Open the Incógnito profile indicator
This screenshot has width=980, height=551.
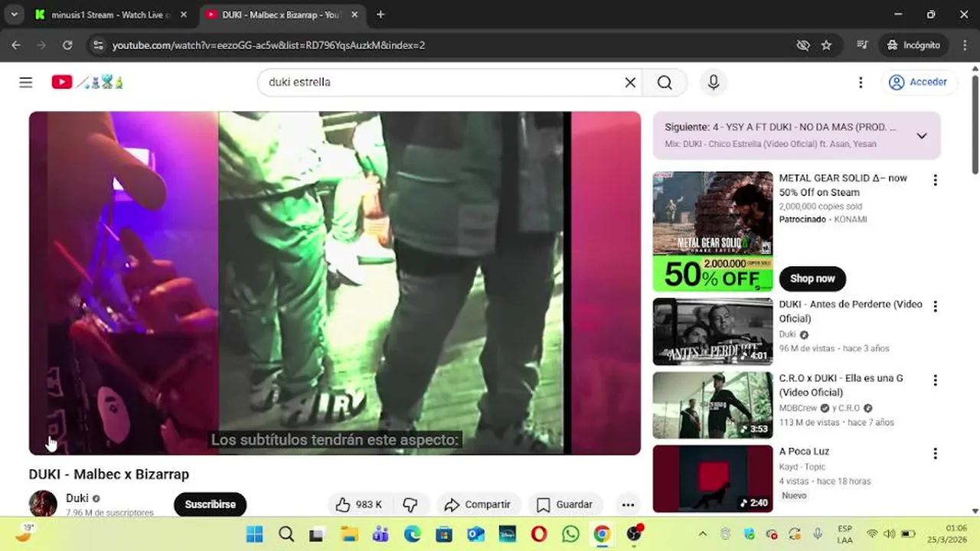913,45
